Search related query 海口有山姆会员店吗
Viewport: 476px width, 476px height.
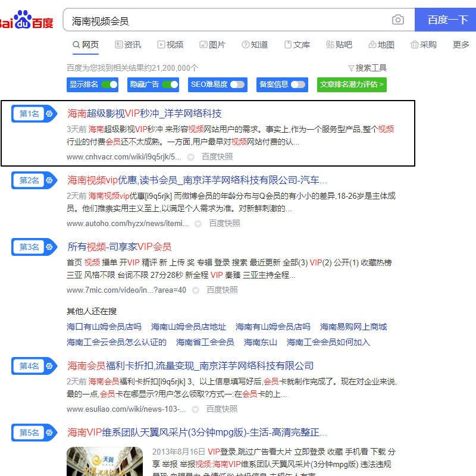click(x=104, y=327)
